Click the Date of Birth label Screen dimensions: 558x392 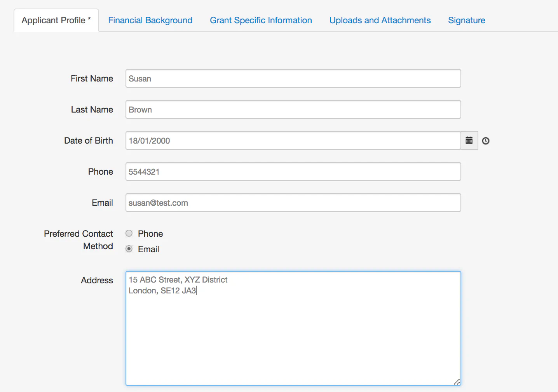[x=89, y=140]
